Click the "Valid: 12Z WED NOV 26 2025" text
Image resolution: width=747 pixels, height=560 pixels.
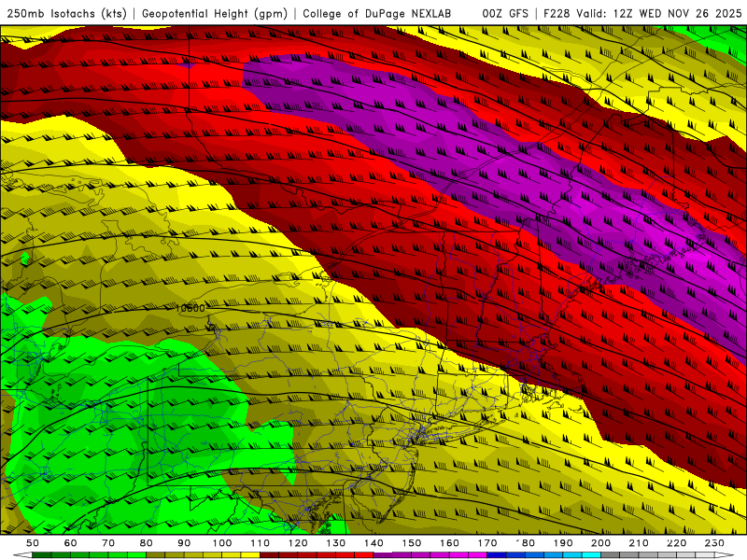pos(659,13)
